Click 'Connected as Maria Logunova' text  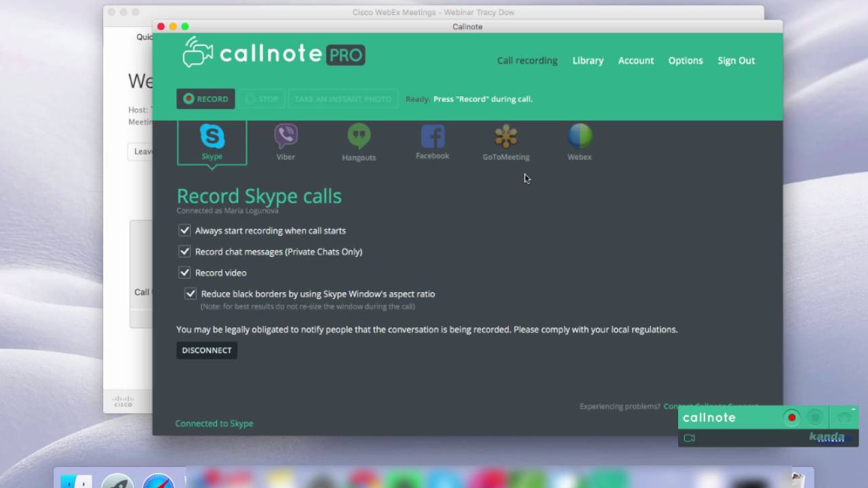tap(227, 211)
